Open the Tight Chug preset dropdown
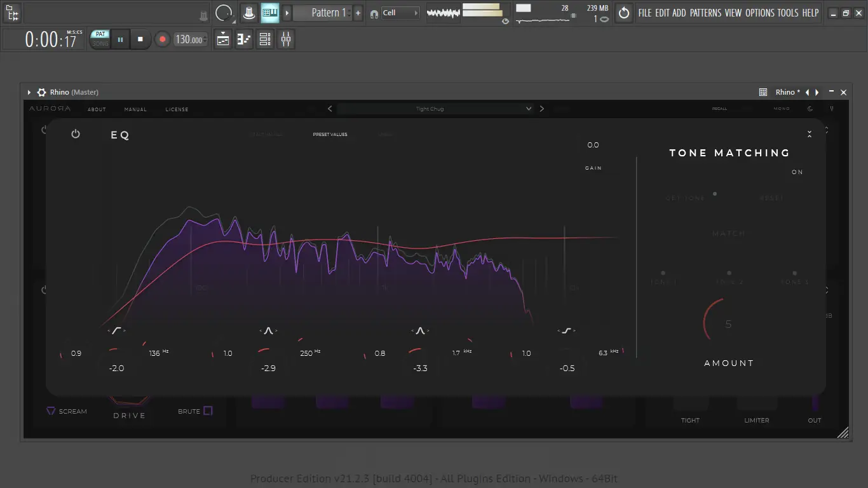This screenshot has width=868, height=488. click(435, 109)
